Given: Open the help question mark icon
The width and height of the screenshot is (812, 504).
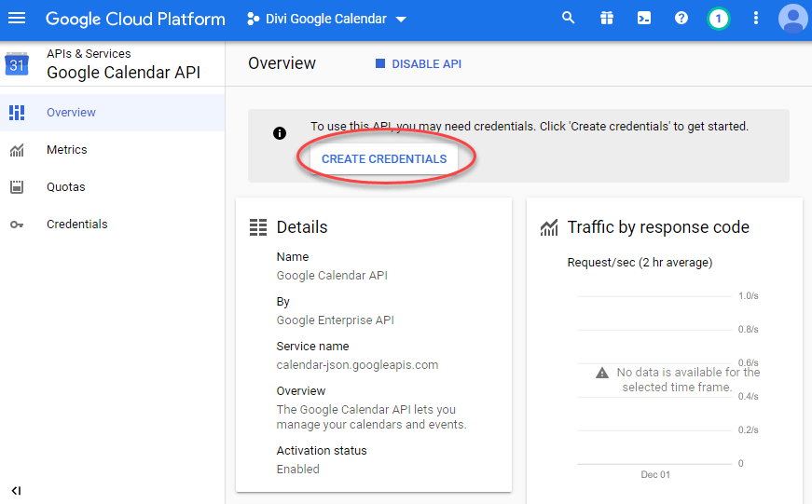Looking at the screenshot, I should 681,18.
